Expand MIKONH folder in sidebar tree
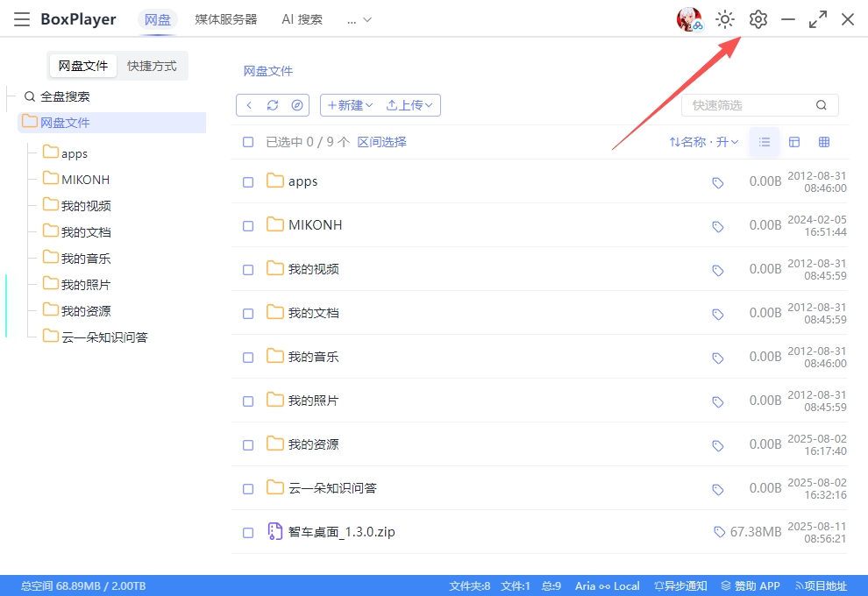This screenshot has width=868, height=596. [76, 180]
